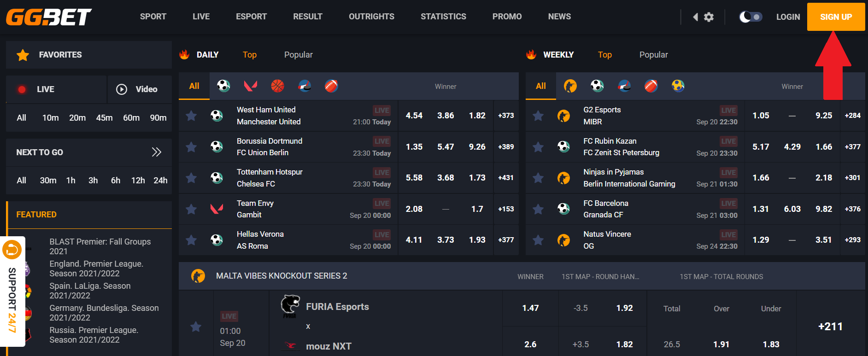Click the GG.BET logo
This screenshot has height=356, width=868.
[x=49, y=17]
